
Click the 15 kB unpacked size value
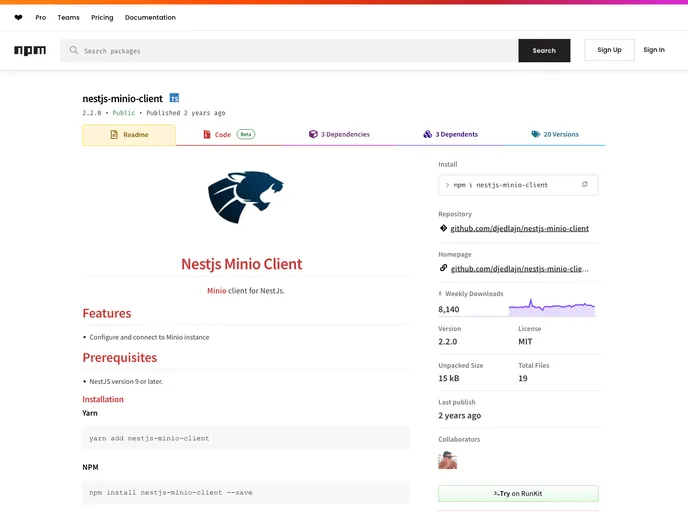448,378
